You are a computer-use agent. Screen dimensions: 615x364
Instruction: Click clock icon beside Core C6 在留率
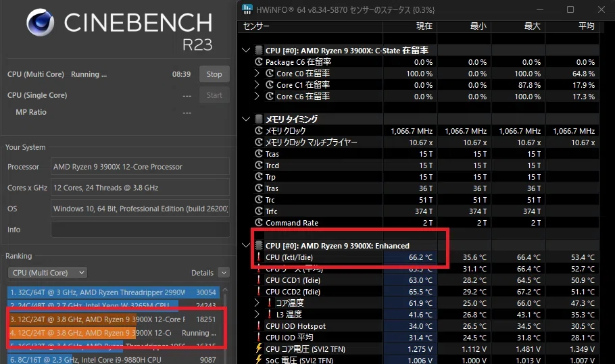(270, 96)
